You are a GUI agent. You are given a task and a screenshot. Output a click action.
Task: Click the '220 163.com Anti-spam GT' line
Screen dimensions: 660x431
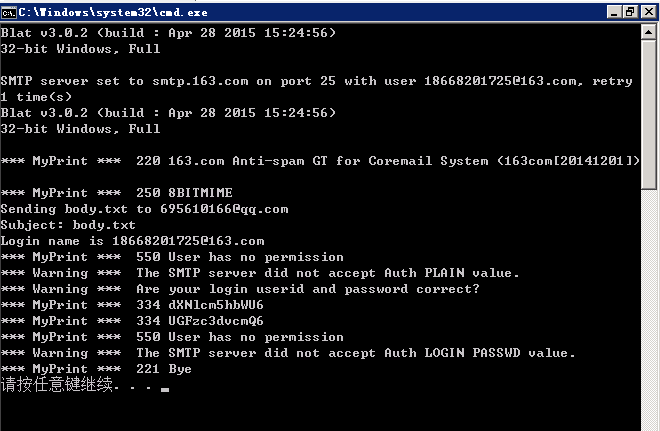(x=320, y=161)
